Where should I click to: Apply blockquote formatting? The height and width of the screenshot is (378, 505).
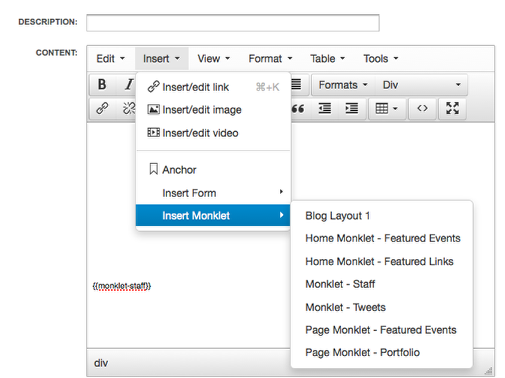pos(298,108)
